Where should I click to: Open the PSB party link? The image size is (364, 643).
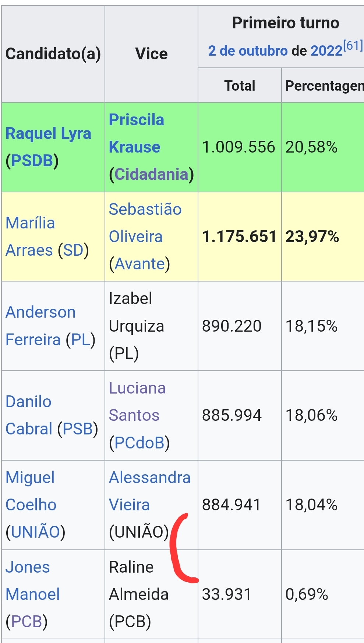coord(78,429)
